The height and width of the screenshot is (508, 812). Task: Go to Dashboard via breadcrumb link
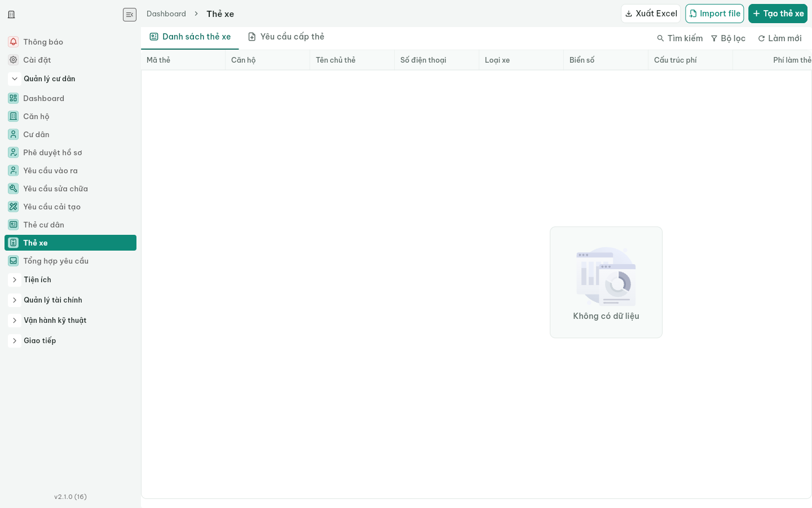click(x=166, y=14)
